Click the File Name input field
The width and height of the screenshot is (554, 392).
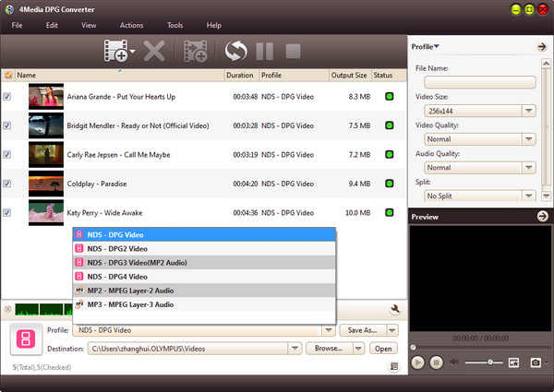tap(480, 82)
